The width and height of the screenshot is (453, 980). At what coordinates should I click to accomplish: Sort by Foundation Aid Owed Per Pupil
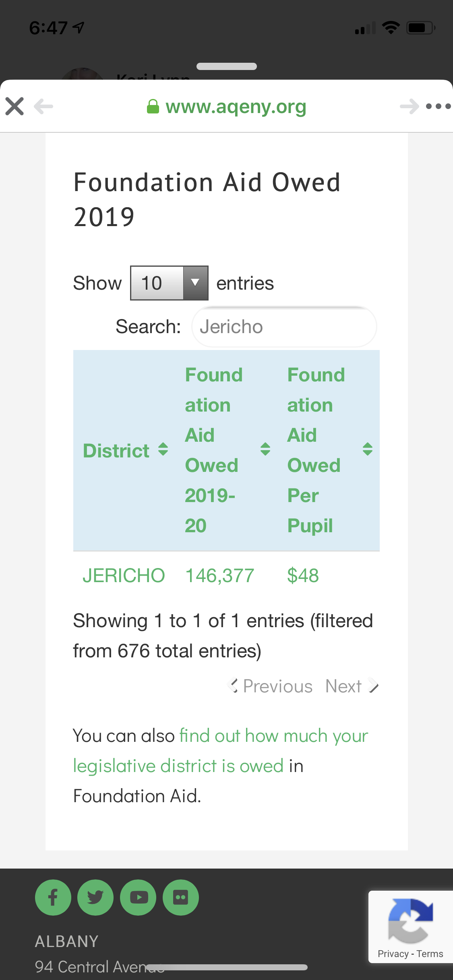click(329, 450)
